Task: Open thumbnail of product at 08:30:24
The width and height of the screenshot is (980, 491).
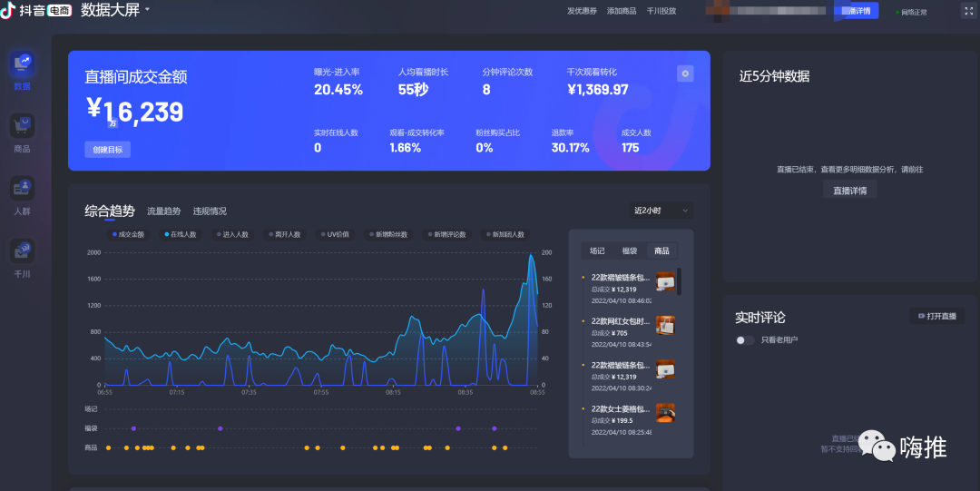Action: tap(665, 369)
